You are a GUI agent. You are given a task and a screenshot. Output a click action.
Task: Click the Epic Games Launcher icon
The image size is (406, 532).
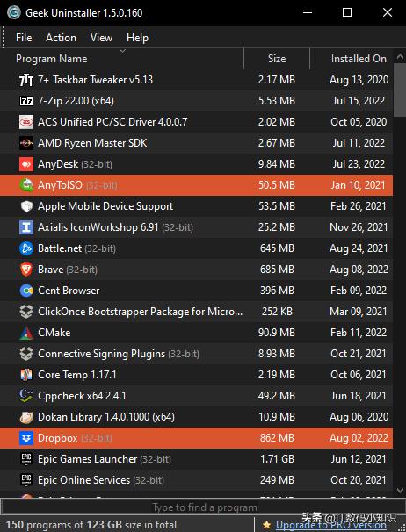(26, 459)
